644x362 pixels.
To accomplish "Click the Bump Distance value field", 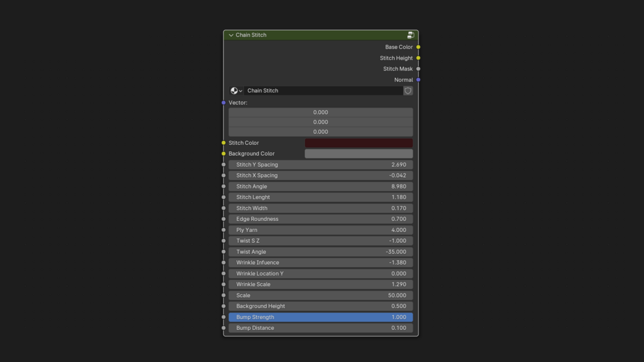I will tap(320, 327).
